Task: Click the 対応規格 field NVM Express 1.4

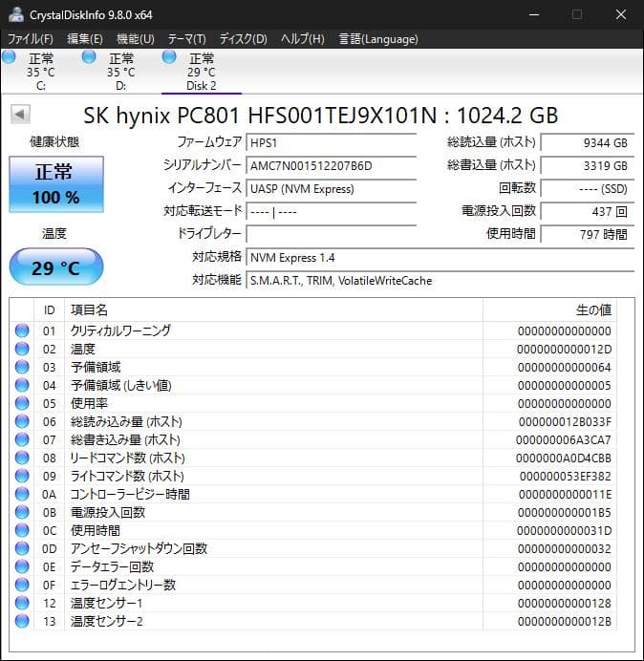Action: 440,257
